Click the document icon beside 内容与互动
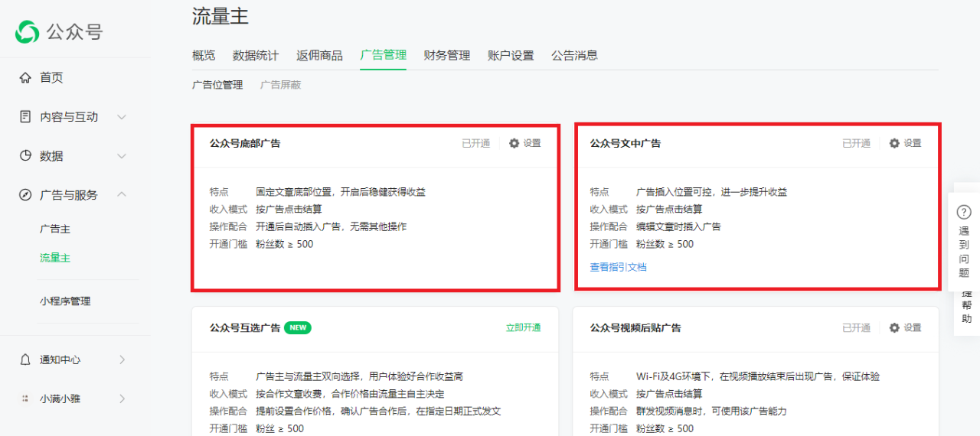980x436 pixels. coord(25,116)
